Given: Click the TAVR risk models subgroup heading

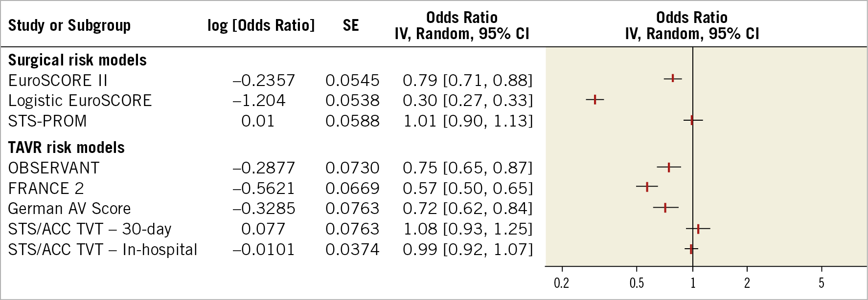Looking at the screenshot, I should tap(67, 148).
